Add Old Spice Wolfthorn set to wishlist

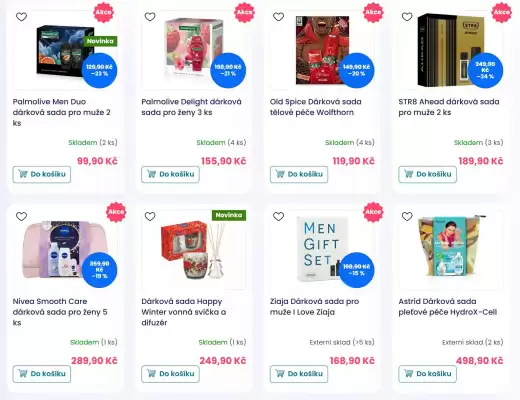[278, 17]
